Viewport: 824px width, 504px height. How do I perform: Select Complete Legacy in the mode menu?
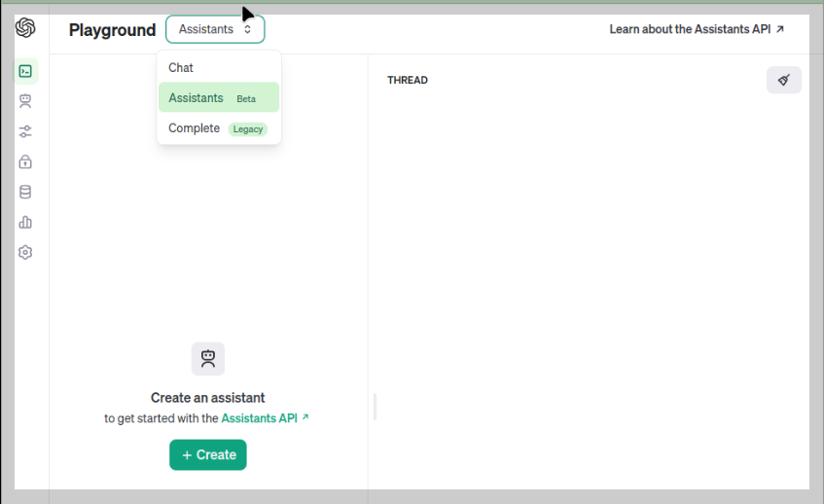tap(219, 128)
